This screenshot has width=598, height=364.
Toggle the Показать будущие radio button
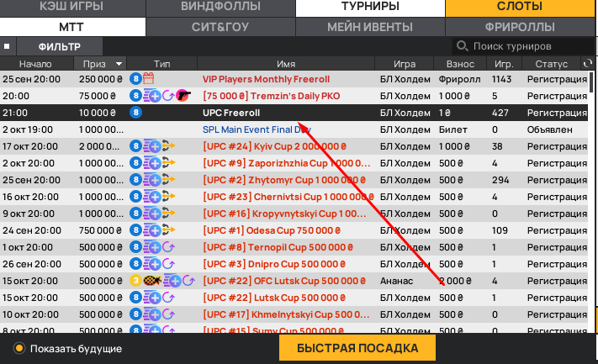pyautogui.click(x=19, y=348)
